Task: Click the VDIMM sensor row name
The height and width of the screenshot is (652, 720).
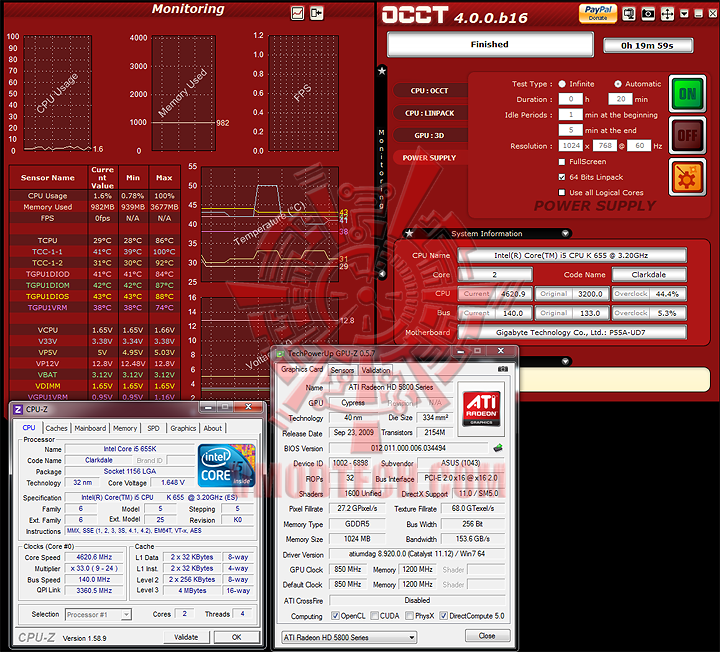Action: [47, 386]
